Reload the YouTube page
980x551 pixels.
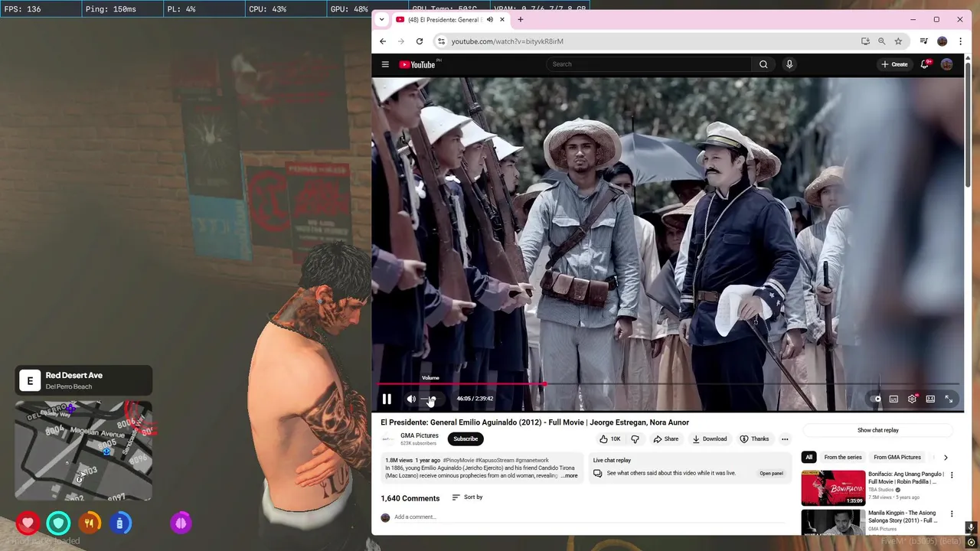tap(420, 41)
